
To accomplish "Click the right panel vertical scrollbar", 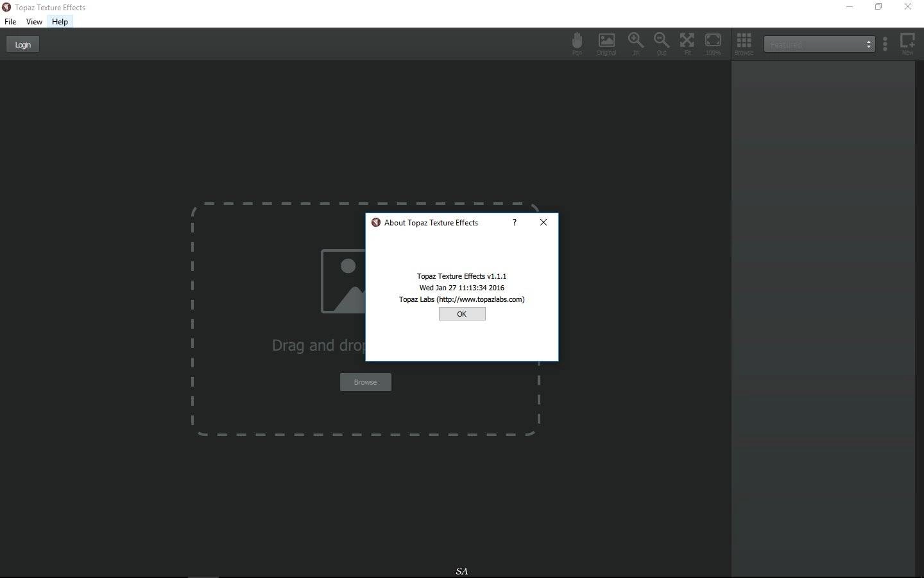I will 919,319.
